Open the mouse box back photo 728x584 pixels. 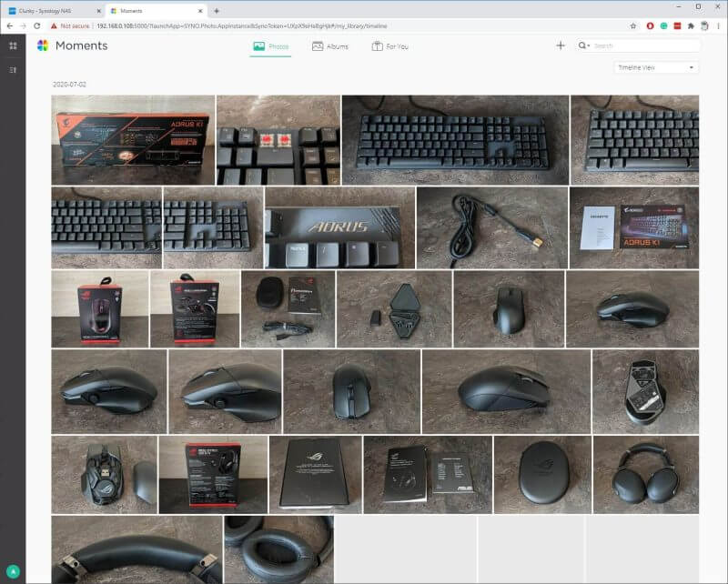195,308
